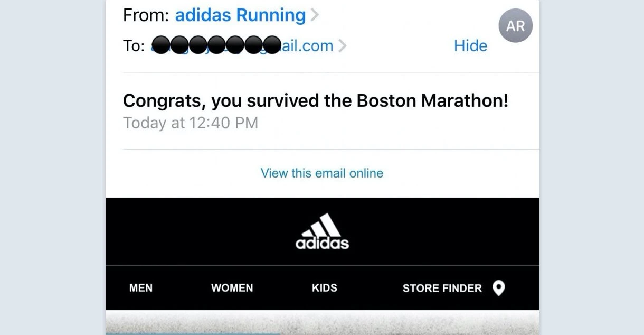
Task: Click the Today at 12:40 PM timestamp
Action: pos(191,123)
